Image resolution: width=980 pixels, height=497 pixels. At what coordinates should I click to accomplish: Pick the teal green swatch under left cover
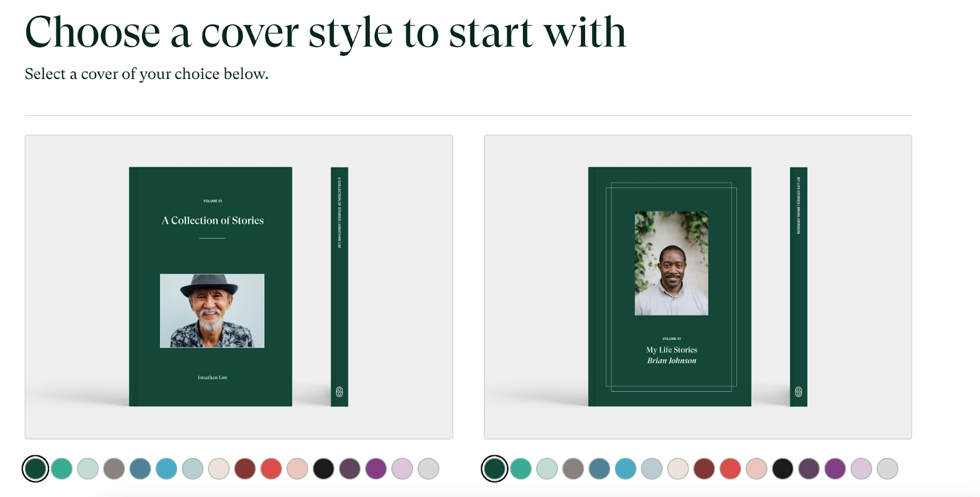click(62, 469)
